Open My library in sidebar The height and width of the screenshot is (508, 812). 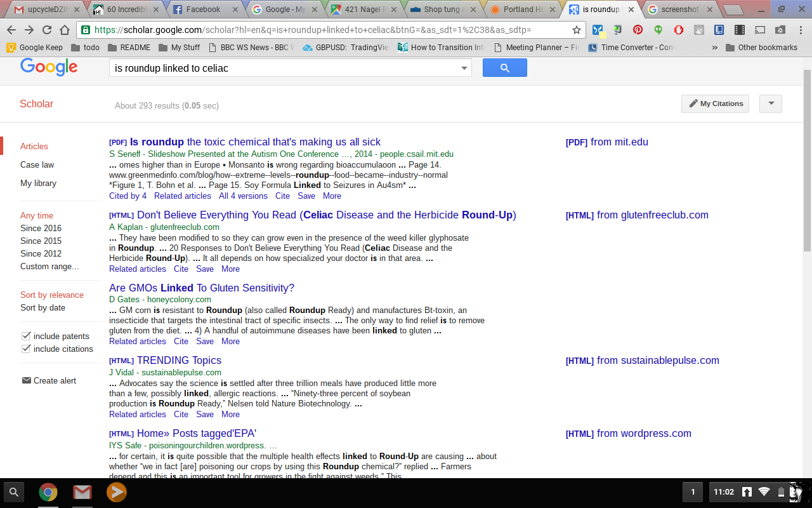(38, 183)
